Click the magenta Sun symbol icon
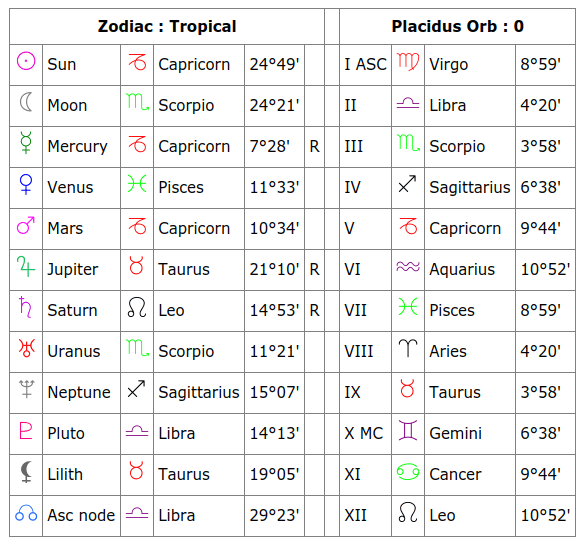The width and height of the screenshot is (584, 546). pyautogui.click(x=26, y=61)
